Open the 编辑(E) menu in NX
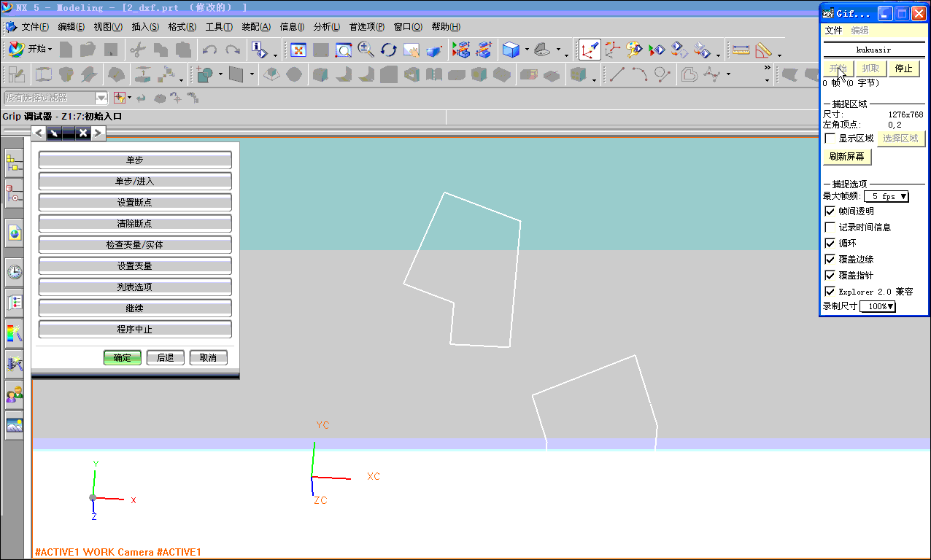Screen dimensions: 931x560 72,27
